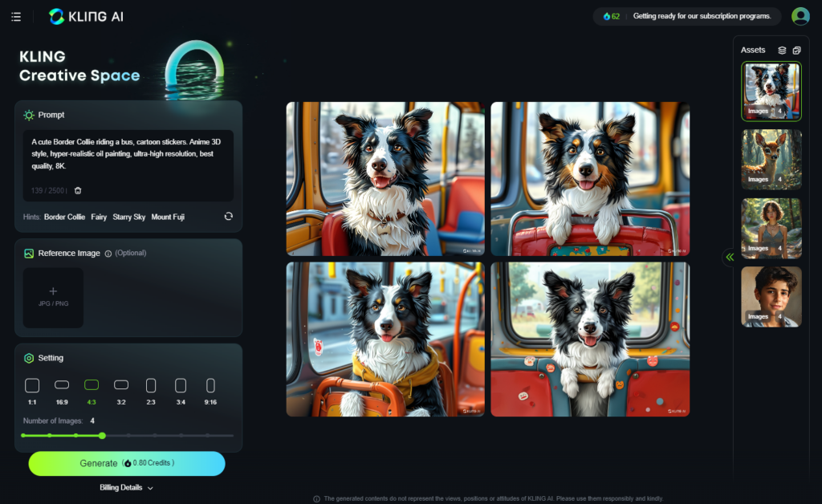Select the 1:1 aspect ratio

pos(32,392)
